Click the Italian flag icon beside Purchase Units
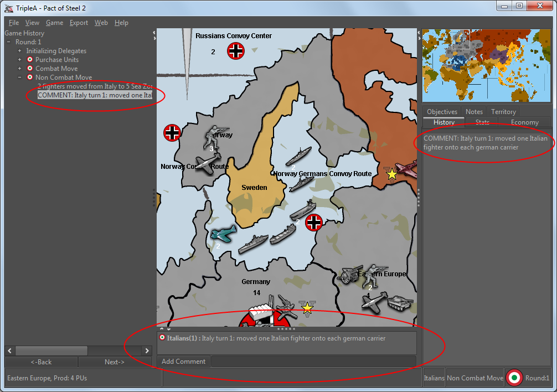557x392 pixels. coord(30,60)
